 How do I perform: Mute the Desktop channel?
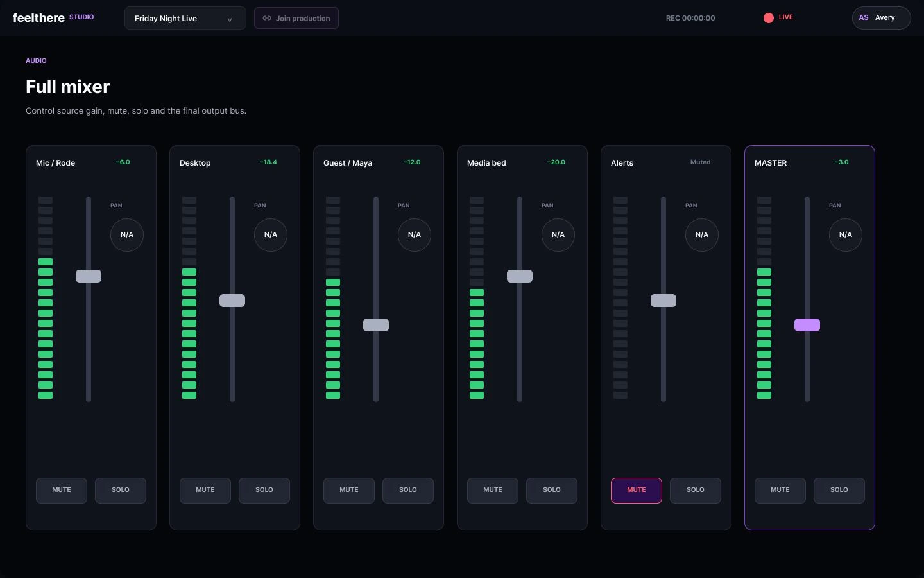pos(205,490)
